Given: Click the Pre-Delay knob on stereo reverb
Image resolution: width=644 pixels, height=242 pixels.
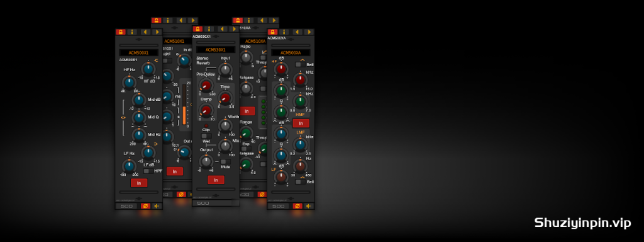Looking at the screenshot, I should pyautogui.click(x=206, y=86).
